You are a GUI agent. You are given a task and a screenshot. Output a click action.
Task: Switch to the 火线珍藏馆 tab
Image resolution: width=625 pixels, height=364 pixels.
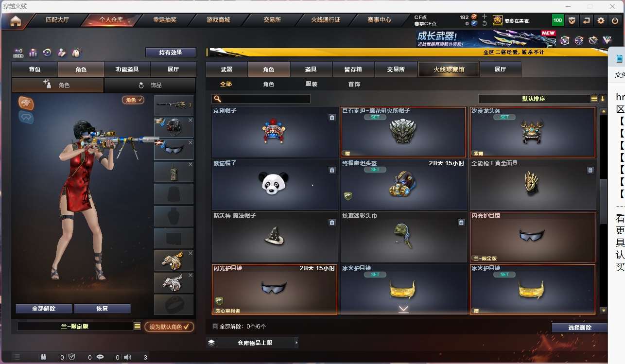[x=449, y=69]
